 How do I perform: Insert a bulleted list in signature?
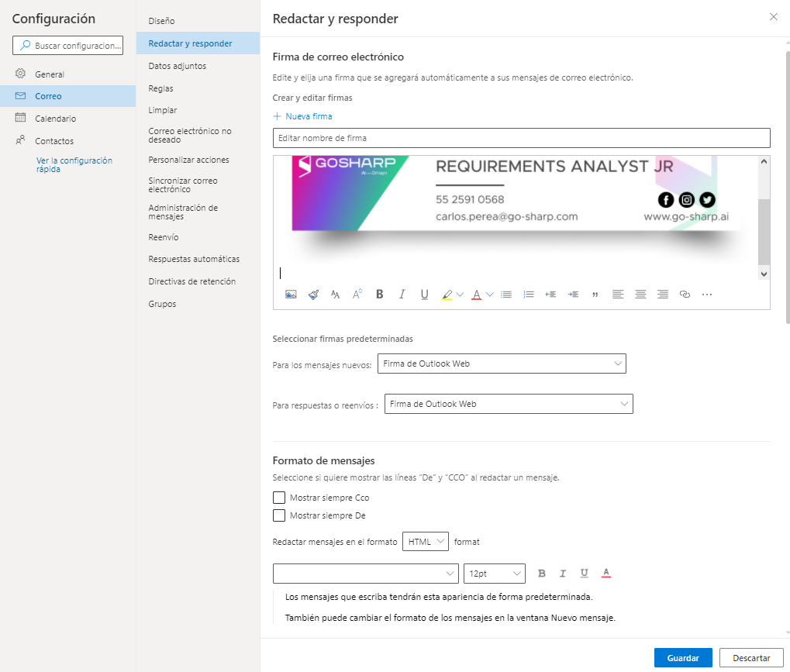506,295
